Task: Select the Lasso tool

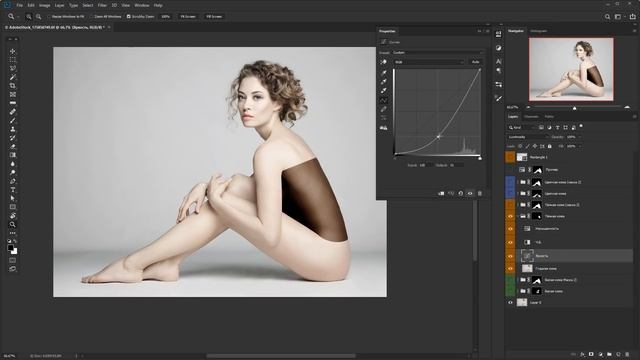Action: (13, 68)
